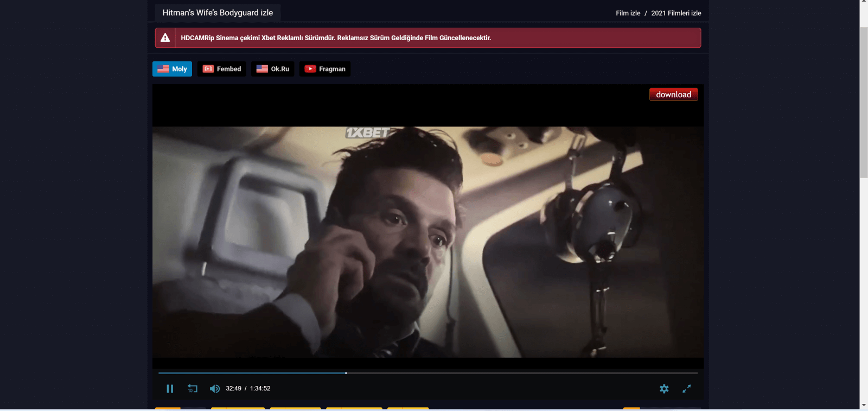The height and width of the screenshot is (411, 868).
Task: Switch to the Ok.Ru source
Action: [273, 69]
